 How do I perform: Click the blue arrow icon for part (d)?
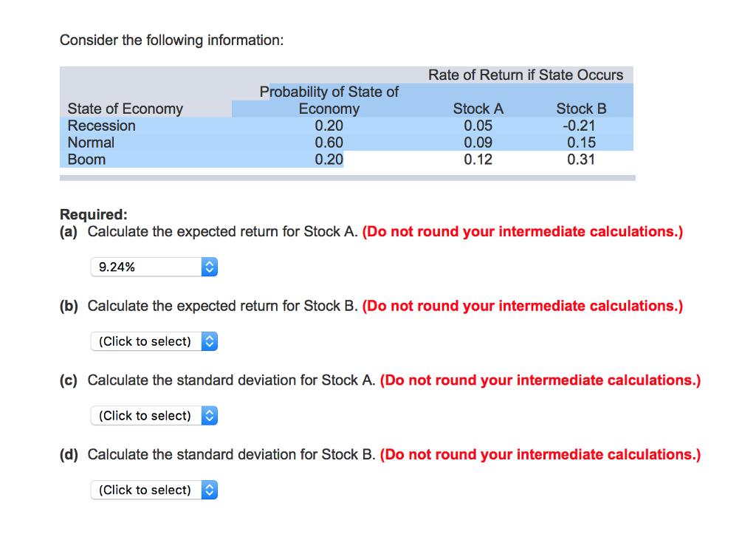pos(210,490)
